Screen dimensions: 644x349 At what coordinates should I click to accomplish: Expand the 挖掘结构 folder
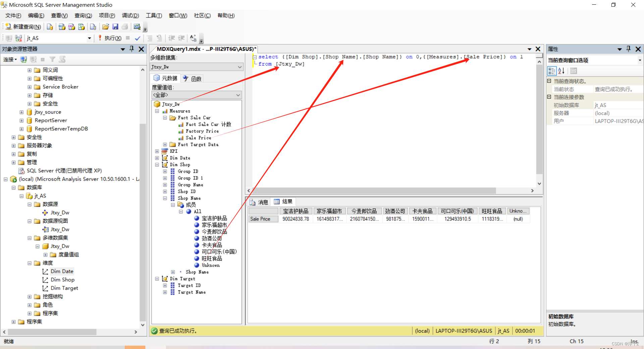(30, 297)
